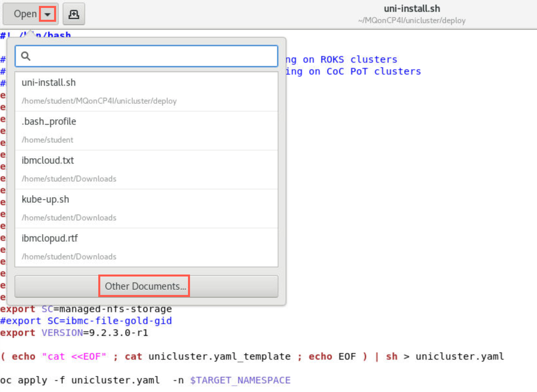This screenshot has height=392, width=537.
Task: Click the comment text 'on CoC PoT clusters'
Action: (x=365, y=71)
